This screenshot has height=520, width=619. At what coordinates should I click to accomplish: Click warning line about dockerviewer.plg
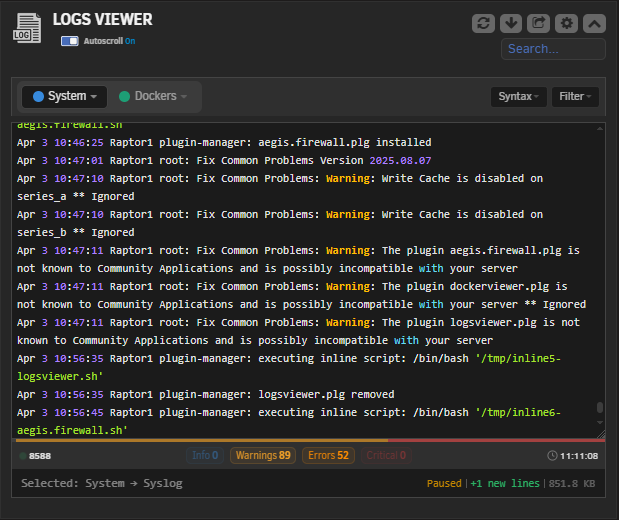click(x=302, y=295)
